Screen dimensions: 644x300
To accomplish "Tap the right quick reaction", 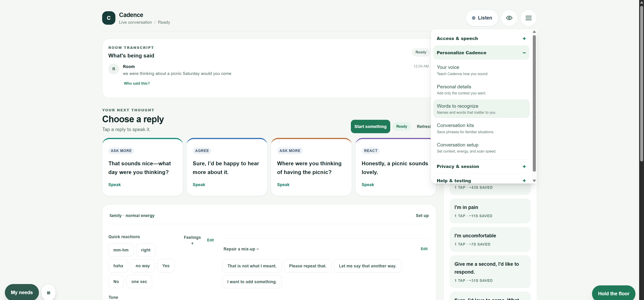I will click(146, 250).
